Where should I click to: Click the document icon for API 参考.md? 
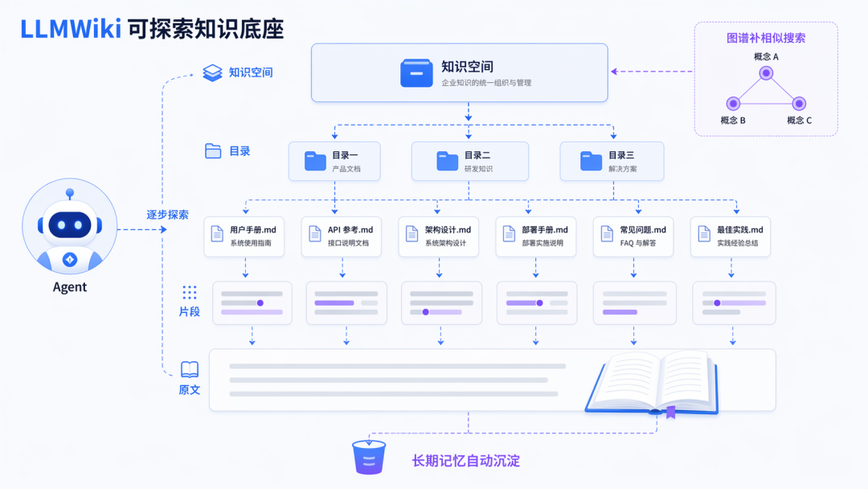click(x=315, y=234)
